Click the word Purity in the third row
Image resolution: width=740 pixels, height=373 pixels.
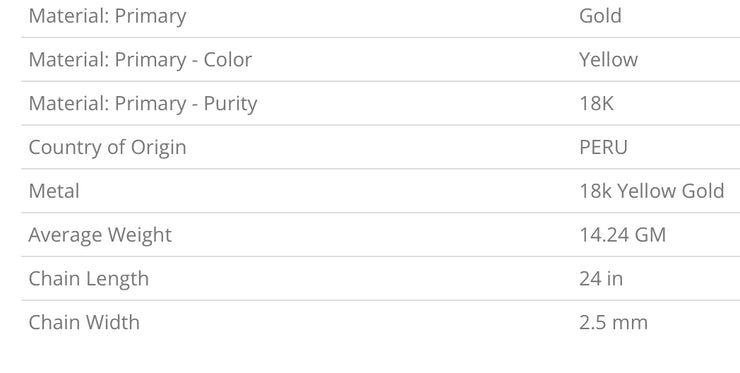click(x=230, y=104)
